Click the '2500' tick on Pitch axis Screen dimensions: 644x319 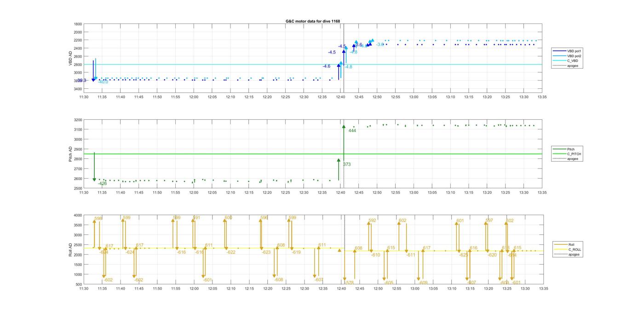(x=78, y=188)
